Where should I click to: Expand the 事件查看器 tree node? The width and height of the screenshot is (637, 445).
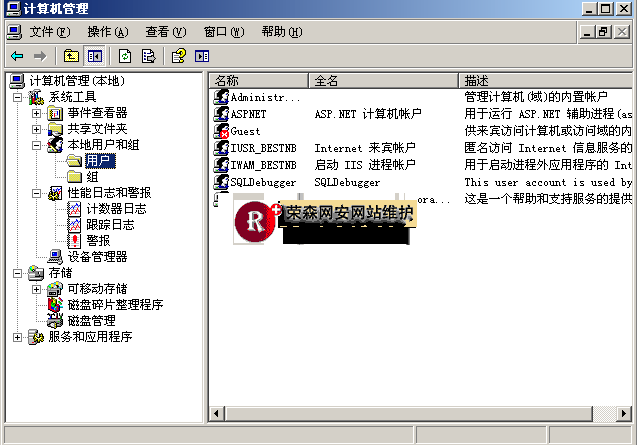37,113
